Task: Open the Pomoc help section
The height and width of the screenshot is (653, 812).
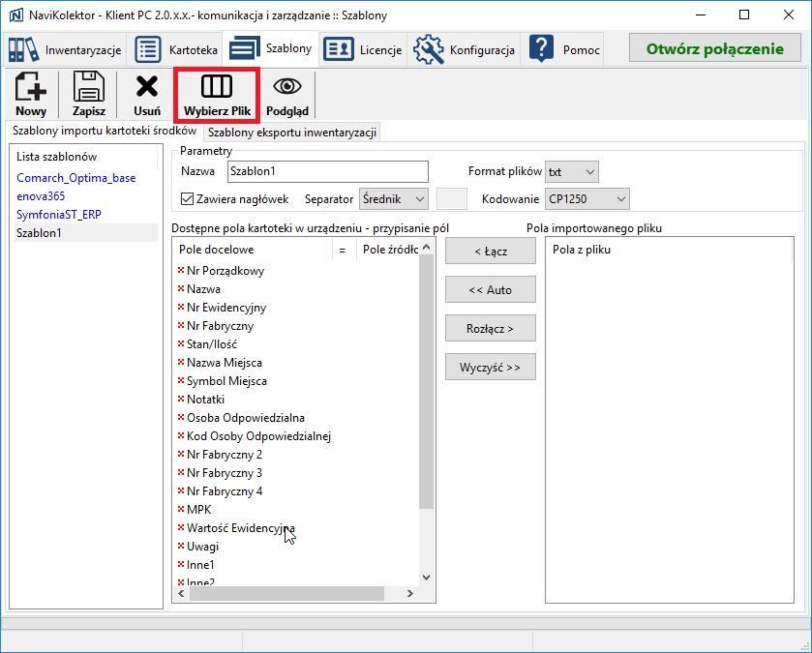Action: tap(564, 49)
